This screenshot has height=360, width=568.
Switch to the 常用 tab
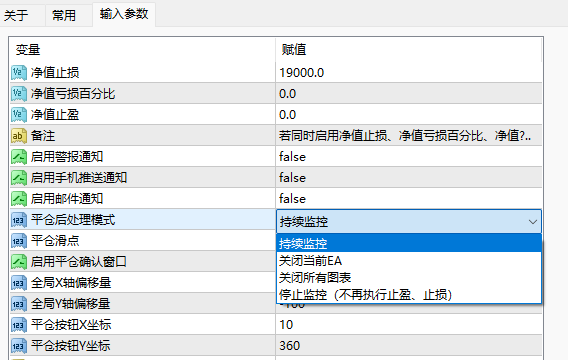pos(64,15)
